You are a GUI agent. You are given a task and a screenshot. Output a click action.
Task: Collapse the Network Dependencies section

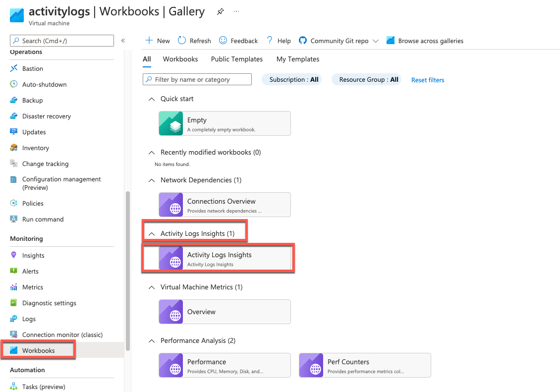[152, 180]
